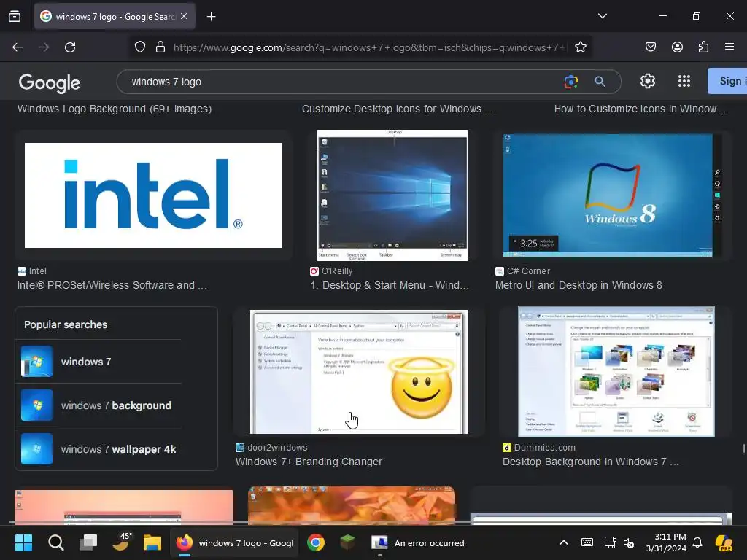Bookmark this page with the star icon
This screenshot has width=747, height=560.
[580, 47]
